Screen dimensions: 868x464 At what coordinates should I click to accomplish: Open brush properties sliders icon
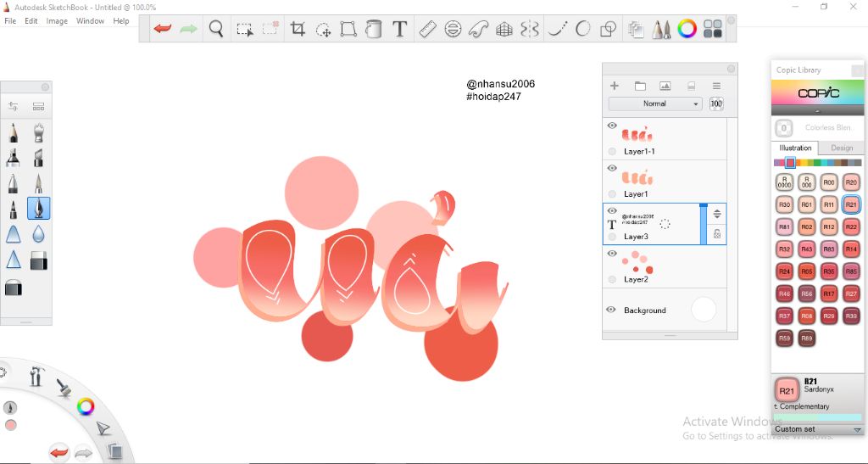tap(13, 106)
